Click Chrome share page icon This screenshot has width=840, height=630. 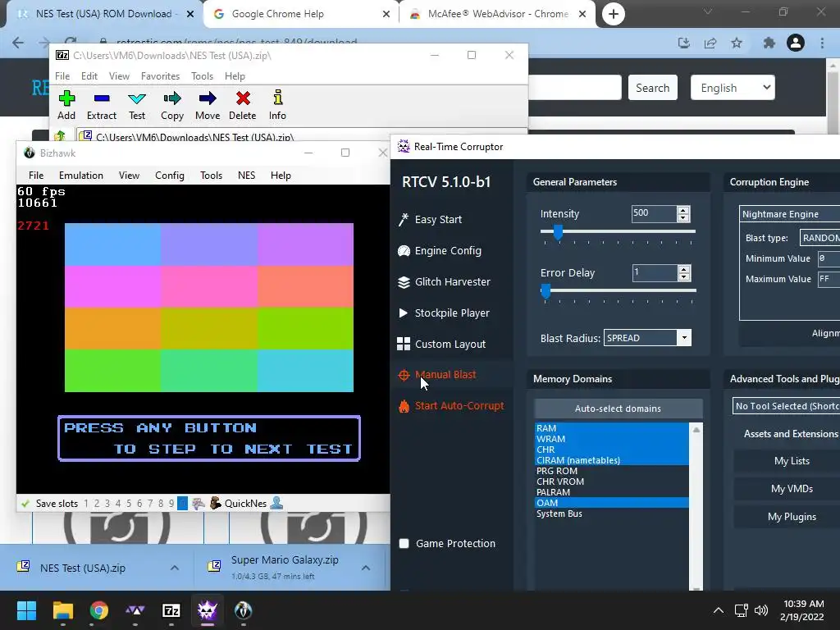coord(710,43)
